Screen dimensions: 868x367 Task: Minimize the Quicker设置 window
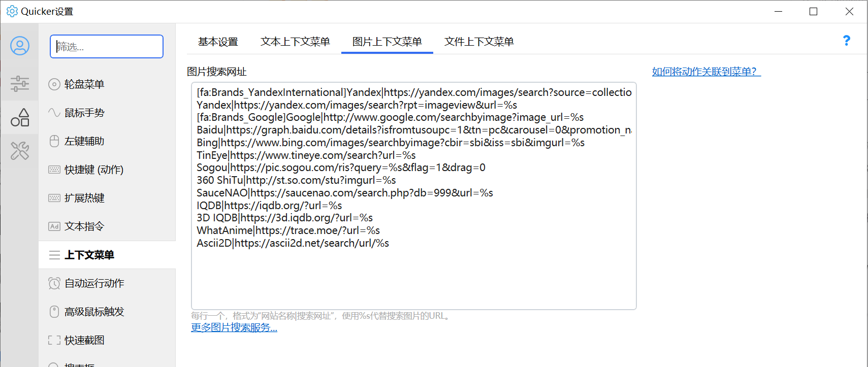click(x=778, y=11)
